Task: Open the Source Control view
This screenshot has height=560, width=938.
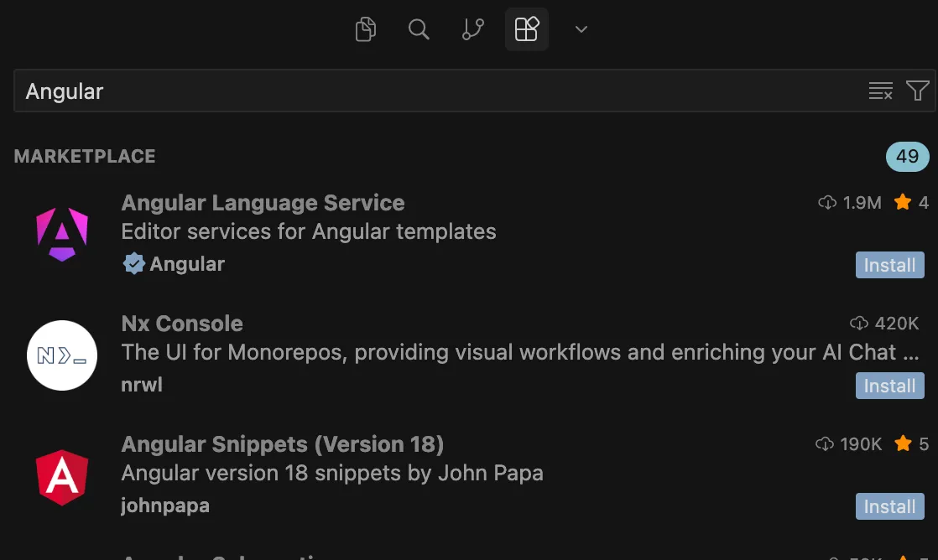Action: point(473,29)
